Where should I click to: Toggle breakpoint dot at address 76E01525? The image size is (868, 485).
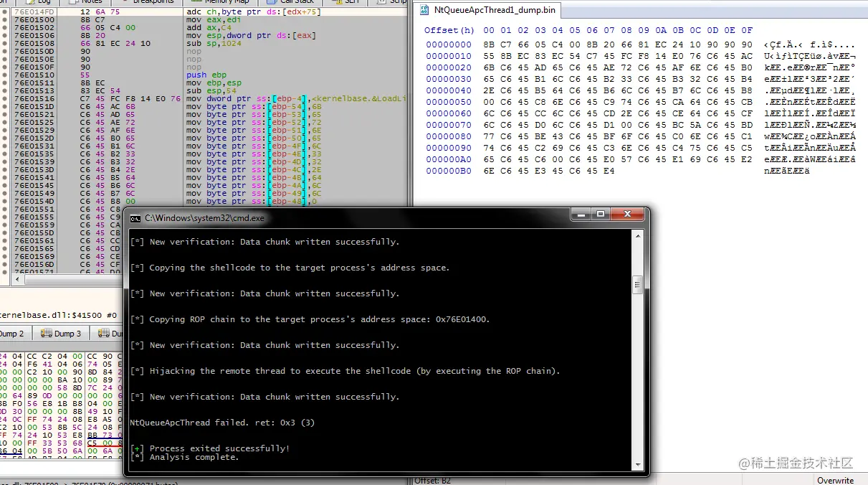point(5,123)
